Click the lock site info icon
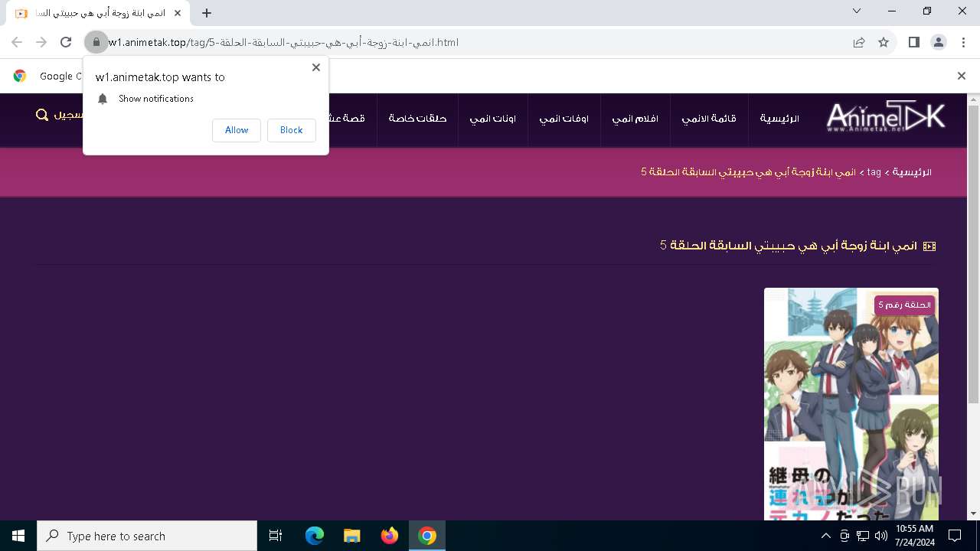The height and width of the screenshot is (551, 980). pyautogui.click(x=96, y=42)
